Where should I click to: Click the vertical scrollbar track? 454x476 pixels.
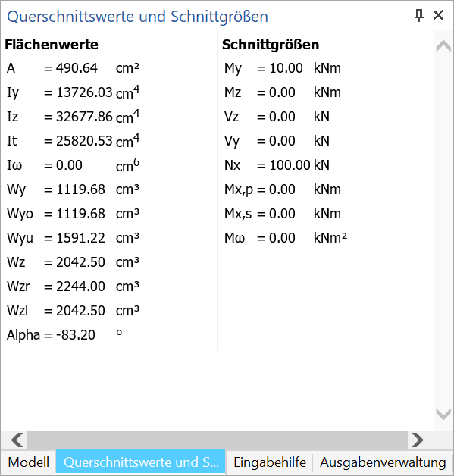click(x=443, y=230)
